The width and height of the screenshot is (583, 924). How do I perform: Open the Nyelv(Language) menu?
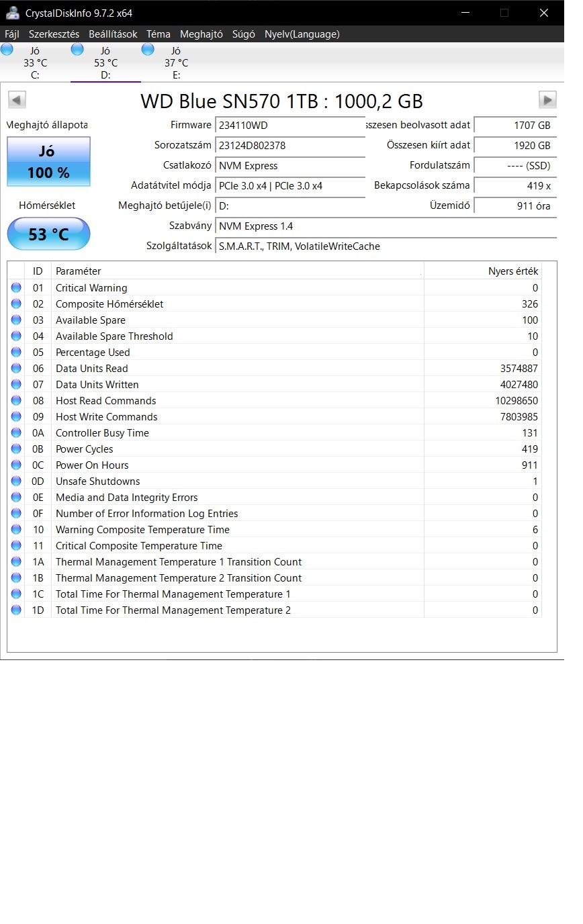click(302, 34)
